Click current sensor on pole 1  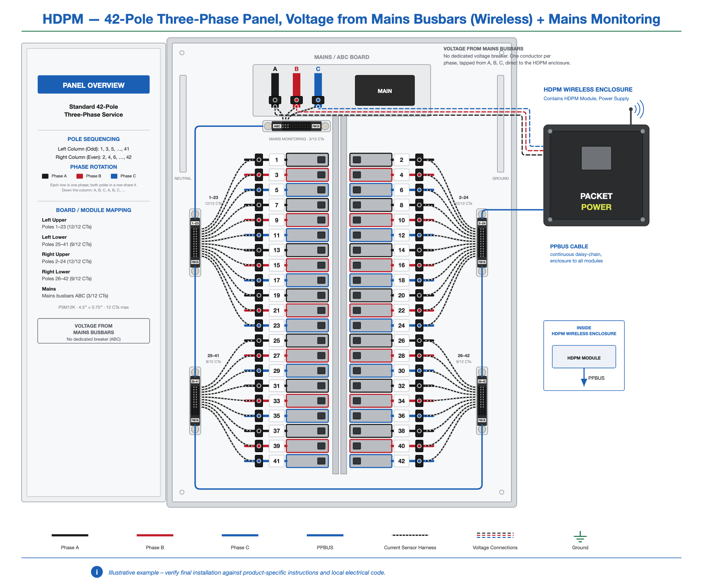coord(259,160)
